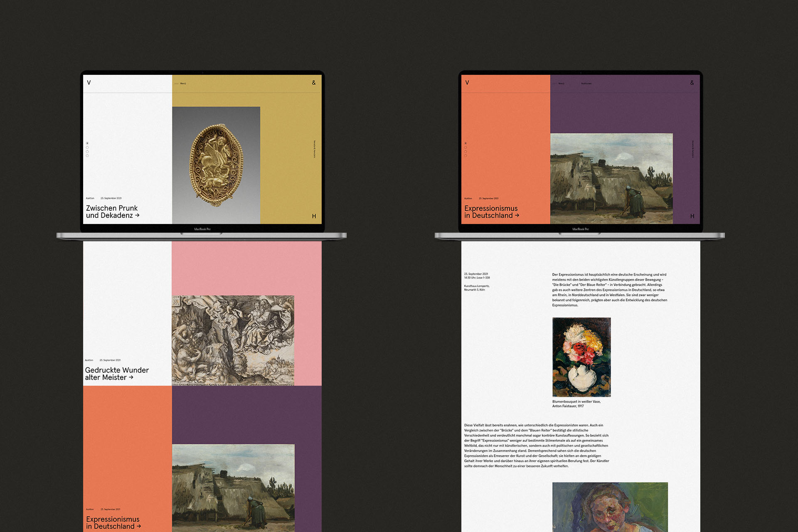Open 'Expressionismus in Deutschland' at bottom-left page
The image size is (798, 532).
coord(113,523)
